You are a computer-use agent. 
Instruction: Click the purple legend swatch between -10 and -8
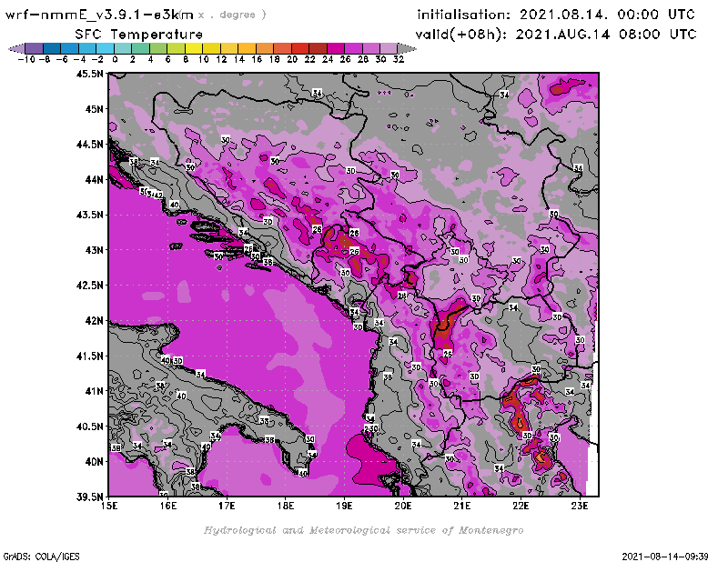pyautogui.click(x=35, y=48)
